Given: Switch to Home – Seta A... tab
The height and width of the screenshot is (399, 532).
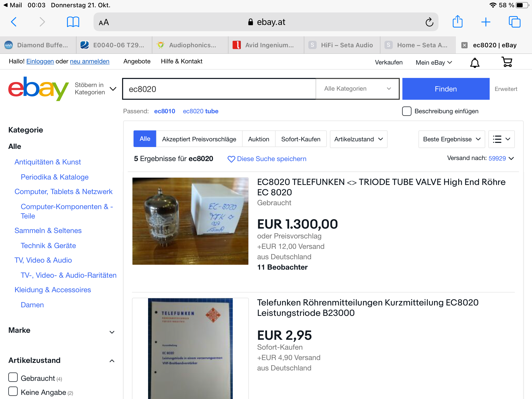Looking at the screenshot, I should click(418, 45).
